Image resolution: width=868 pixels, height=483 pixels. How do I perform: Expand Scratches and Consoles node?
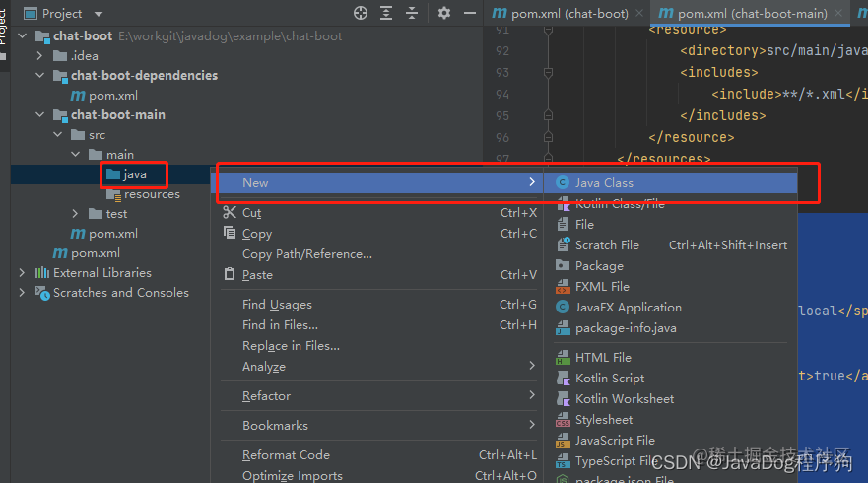pos(22,293)
